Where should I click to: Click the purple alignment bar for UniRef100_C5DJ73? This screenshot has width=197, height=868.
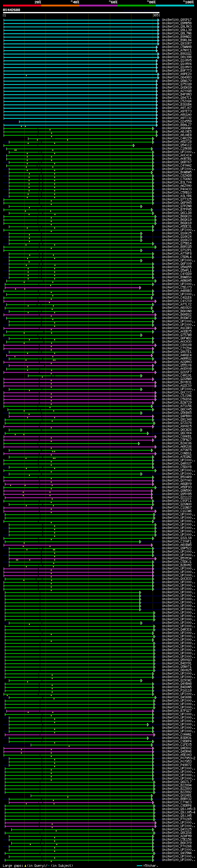click(x=73, y=288)
